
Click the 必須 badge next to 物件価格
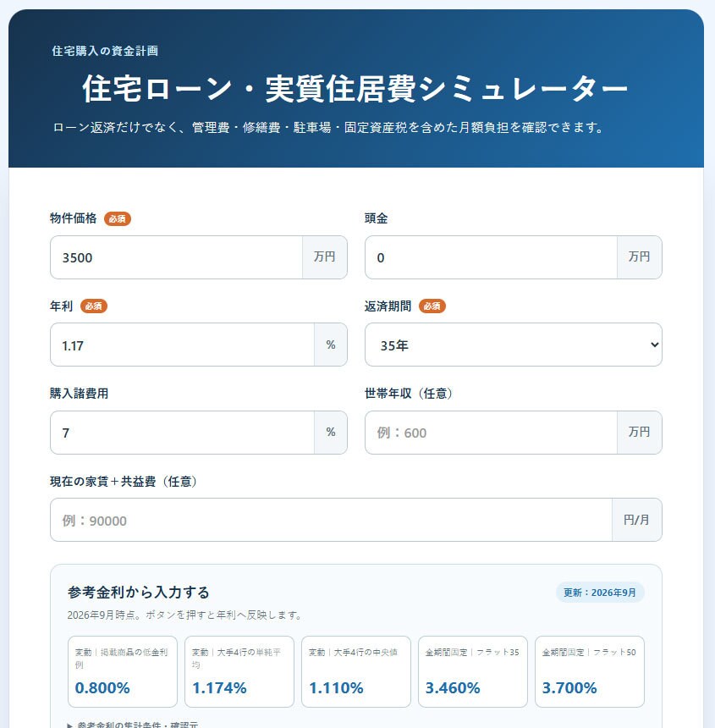(118, 218)
